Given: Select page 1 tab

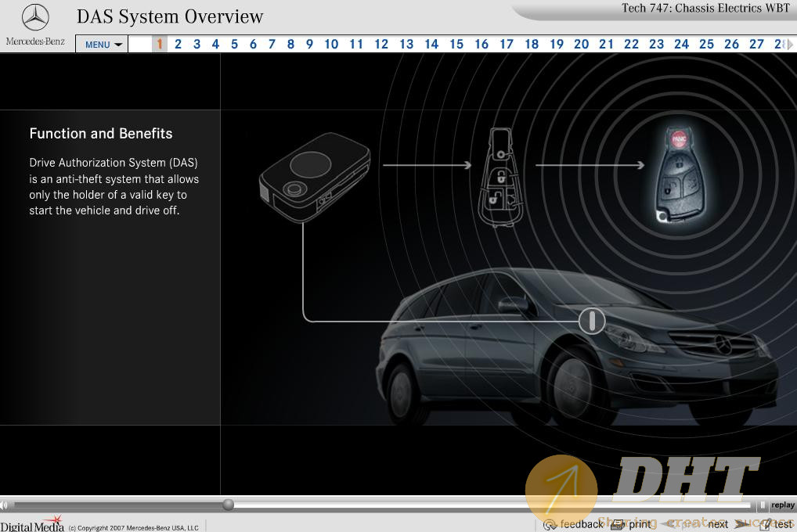Looking at the screenshot, I should point(159,45).
